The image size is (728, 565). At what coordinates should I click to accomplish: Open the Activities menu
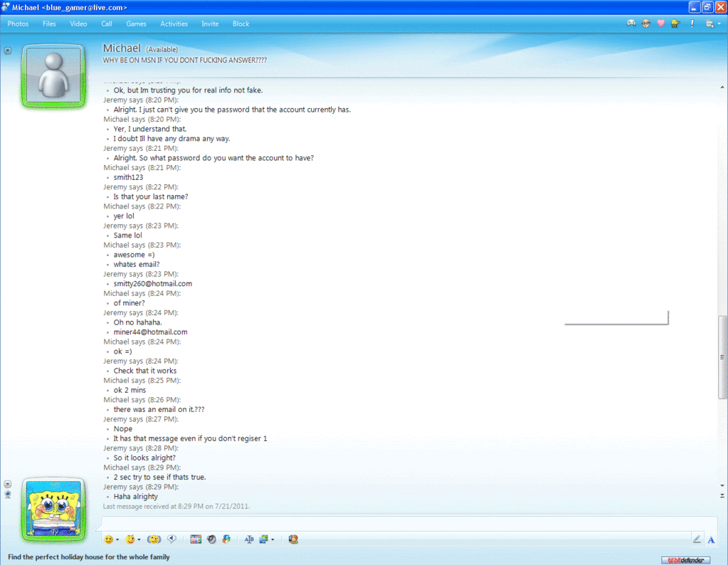tap(174, 23)
